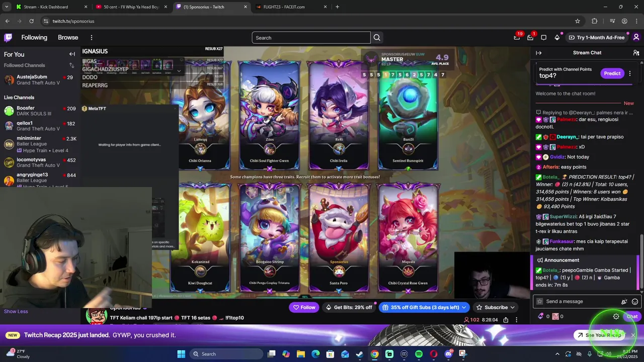Click Try 1-Month Ad-Free
Image resolution: width=644 pixels, height=362 pixels.
(597, 38)
